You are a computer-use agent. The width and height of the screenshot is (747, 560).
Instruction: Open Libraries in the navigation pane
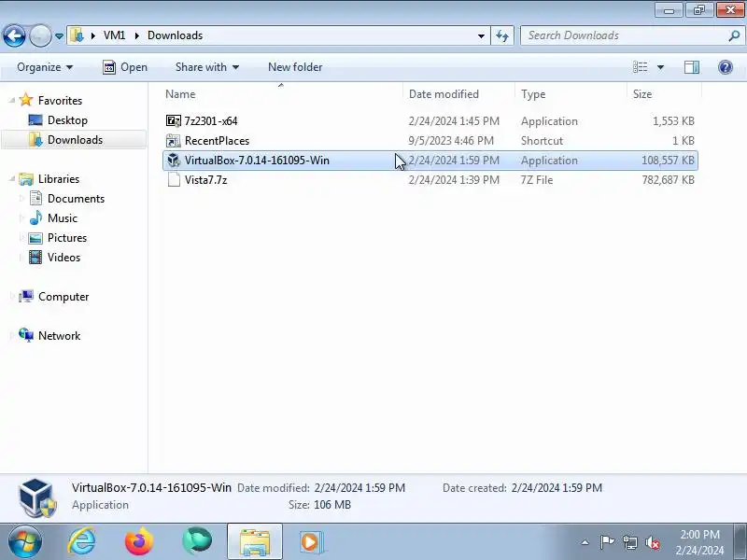point(59,178)
